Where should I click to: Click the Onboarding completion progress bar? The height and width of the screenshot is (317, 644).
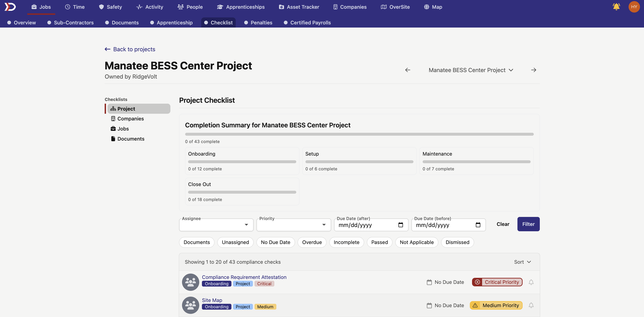(242, 162)
